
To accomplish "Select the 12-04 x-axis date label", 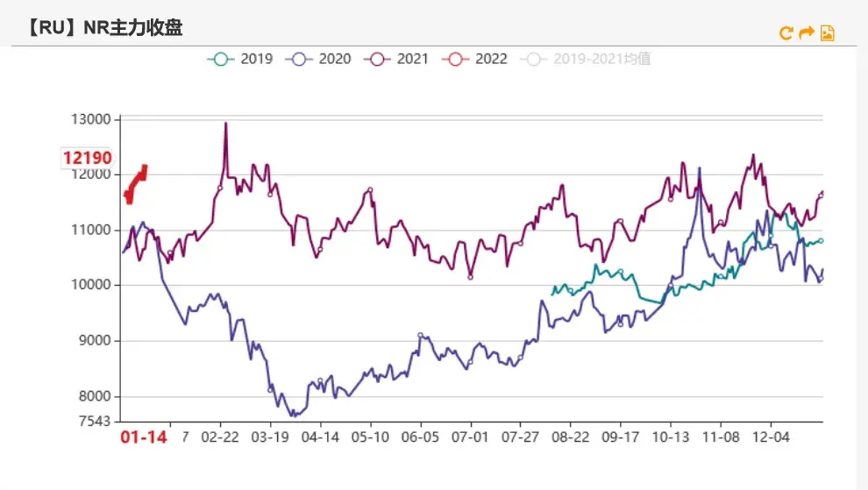I will pyautogui.click(x=772, y=437).
